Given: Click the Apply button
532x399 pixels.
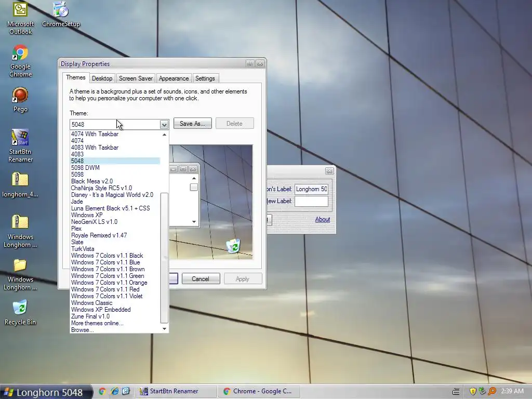Looking at the screenshot, I should tap(243, 279).
